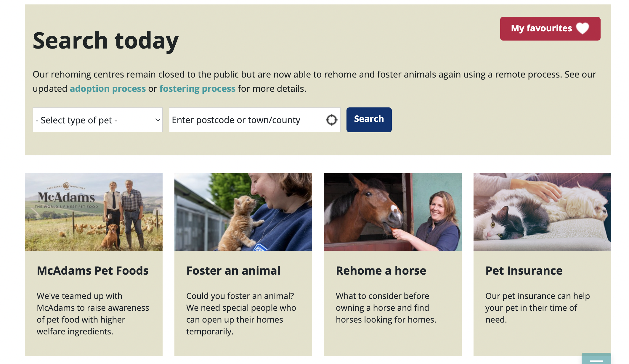Follow the adoption process link
This screenshot has width=629, height=364.
(107, 88)
